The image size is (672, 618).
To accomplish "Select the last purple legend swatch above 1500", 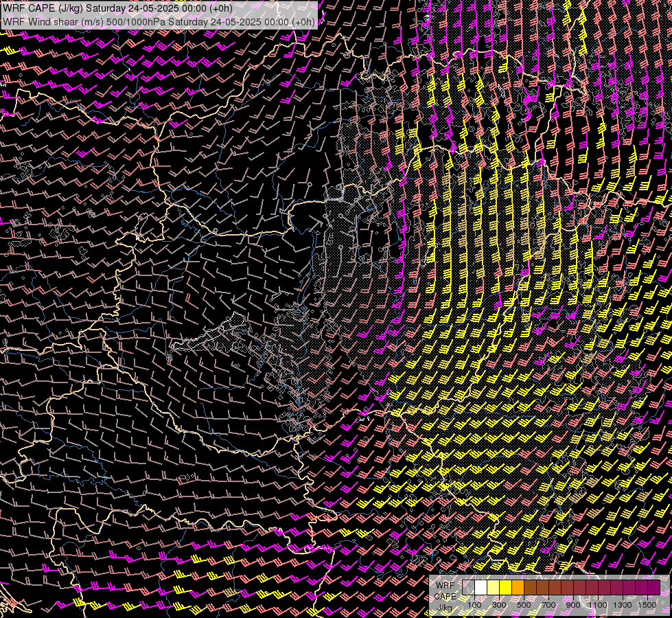I will coord(654,587).
